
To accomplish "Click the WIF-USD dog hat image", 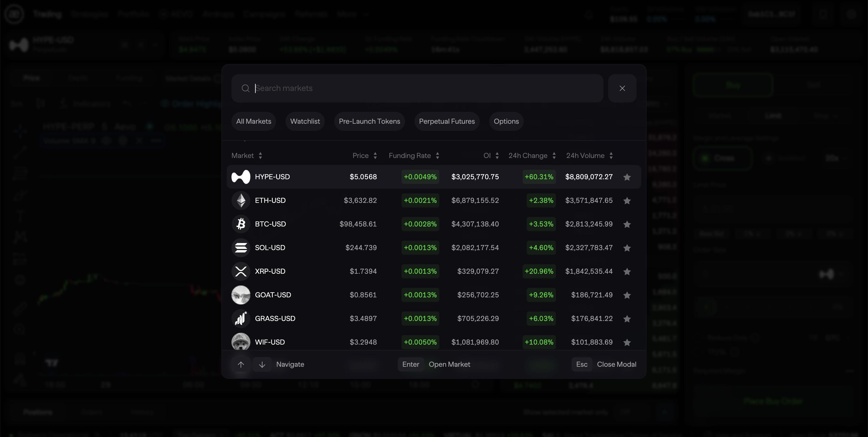I will [241, 341].
